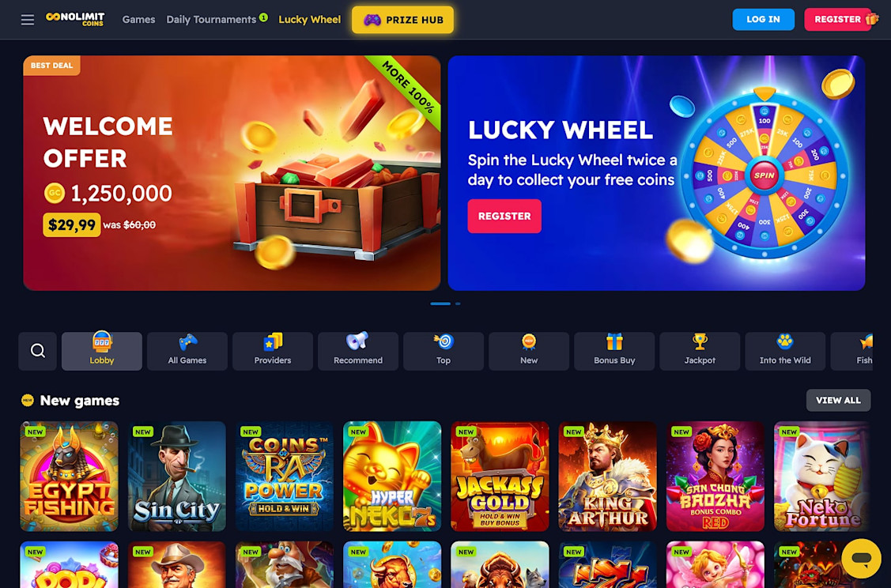Viewport: 891px width, 588px height.
Task: Open the Recommend megaphone category
Action: point(358,351)
